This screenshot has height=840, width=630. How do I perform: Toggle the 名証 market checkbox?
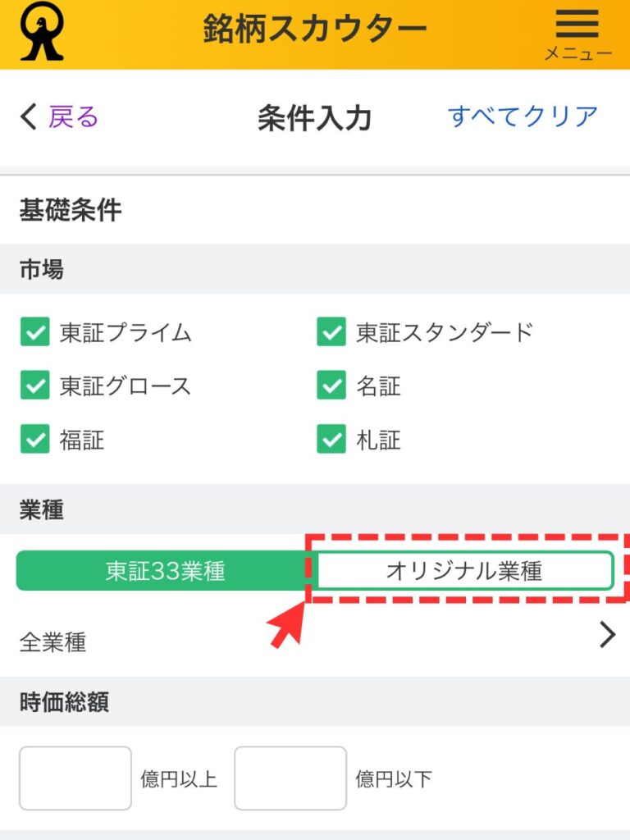331,386
